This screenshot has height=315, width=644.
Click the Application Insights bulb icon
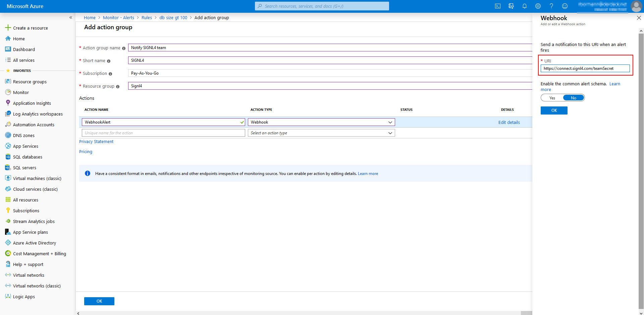pyautogui.click(x=8, y=103)
